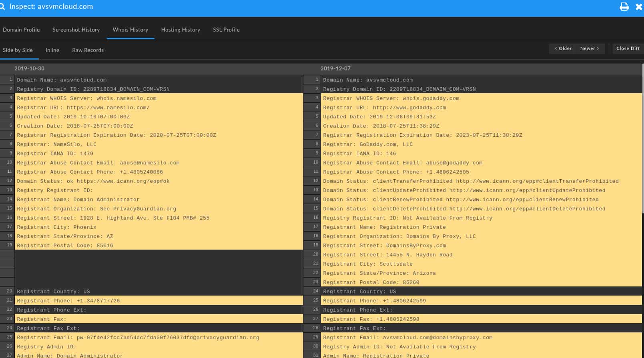The height and width of the screenshot is (358, 644).
Task: Click clientRenewProhibited domain status line
Action: pos(481,199)
